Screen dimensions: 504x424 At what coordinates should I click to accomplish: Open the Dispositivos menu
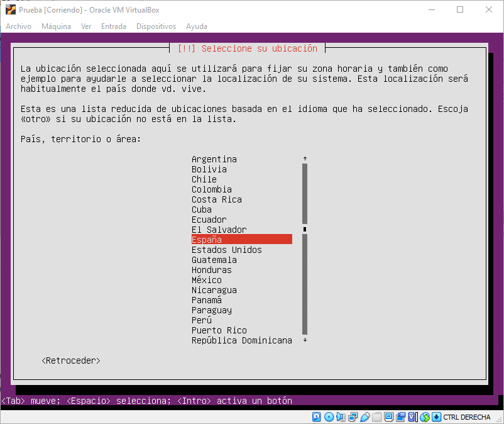pyautogui.click(x=156, y=26)
